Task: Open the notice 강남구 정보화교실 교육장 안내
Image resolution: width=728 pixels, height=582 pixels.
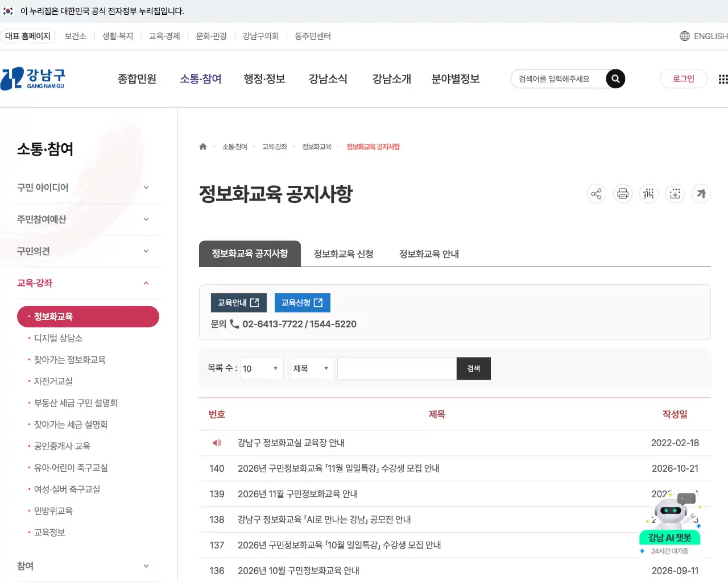Action: 291,443
